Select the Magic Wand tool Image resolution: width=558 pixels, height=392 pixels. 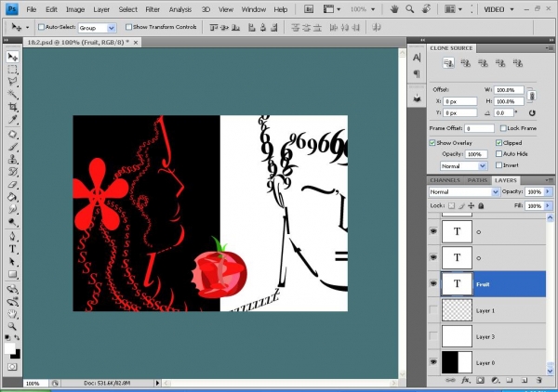12,94
